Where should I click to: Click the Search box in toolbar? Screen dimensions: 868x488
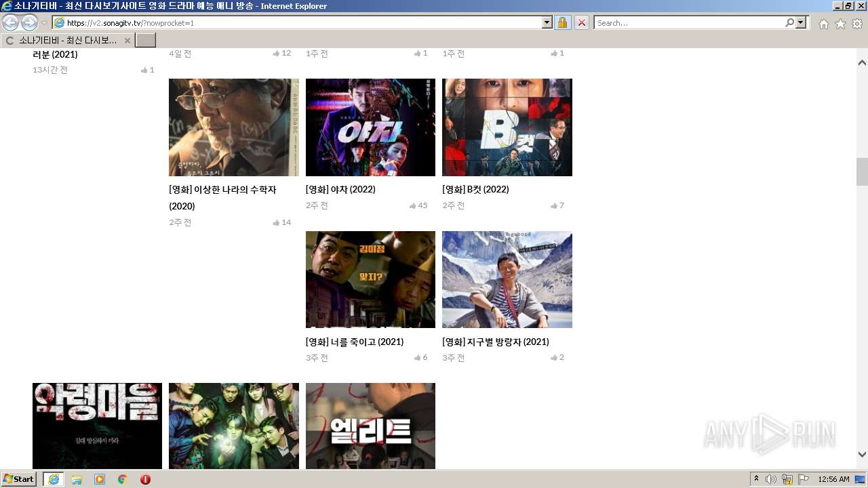[x=689, y=22]
